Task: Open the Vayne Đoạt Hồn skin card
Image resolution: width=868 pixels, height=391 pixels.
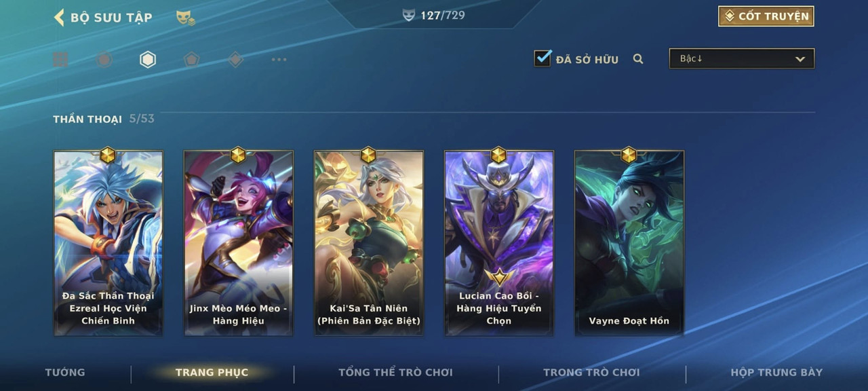Action: (x=629, y=242)
